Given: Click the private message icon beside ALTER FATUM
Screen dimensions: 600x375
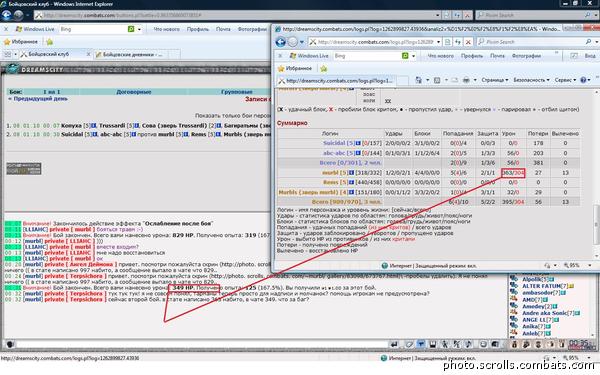Looking at the screenshot, I should (514, 286).
